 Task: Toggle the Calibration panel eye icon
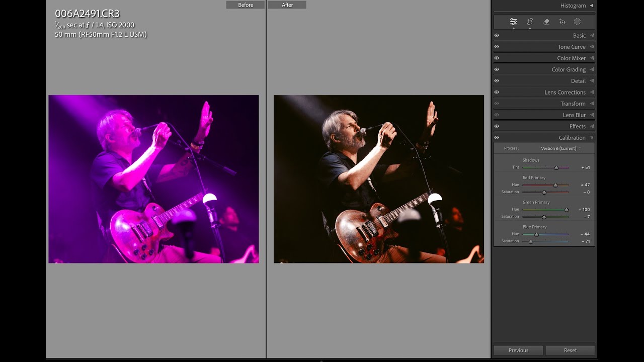497,138
